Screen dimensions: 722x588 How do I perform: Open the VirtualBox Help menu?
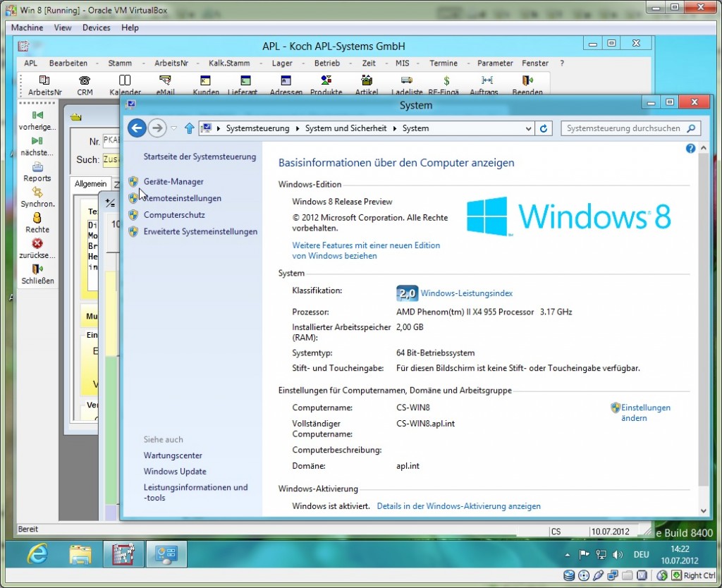pos(130,27)
